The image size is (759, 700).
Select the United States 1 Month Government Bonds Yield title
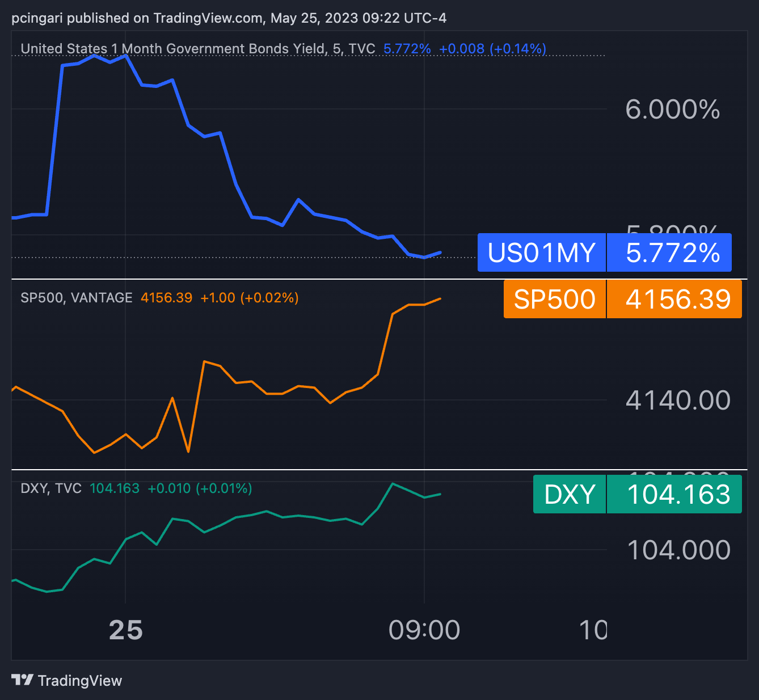[198, 49]
